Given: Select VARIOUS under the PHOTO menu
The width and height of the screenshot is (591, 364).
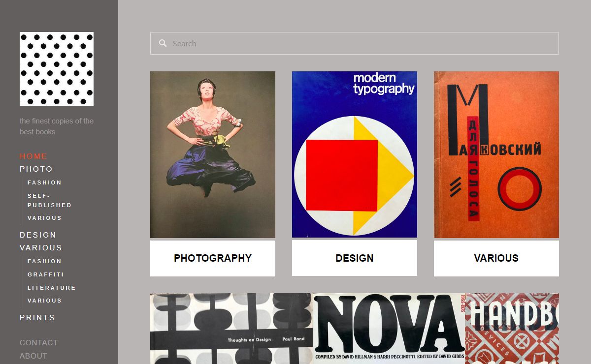Looking at the screenshot, I should pos(45,218).
